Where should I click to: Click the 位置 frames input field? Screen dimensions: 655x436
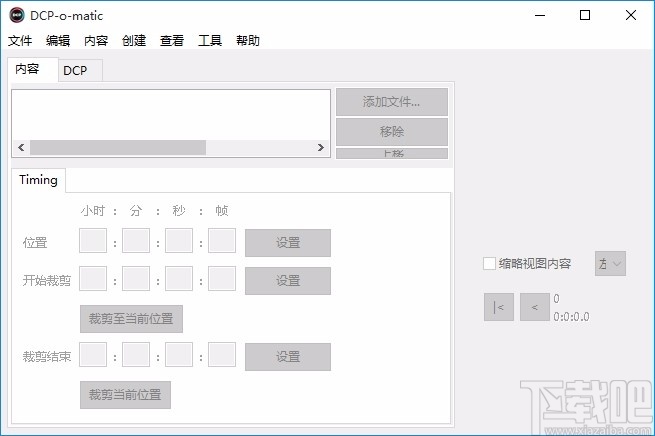(222, 241)
